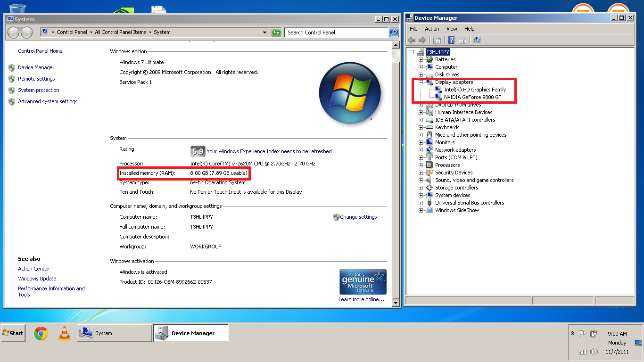Click into the Search Control Panel field
The image size is (644, 362).
337,33
